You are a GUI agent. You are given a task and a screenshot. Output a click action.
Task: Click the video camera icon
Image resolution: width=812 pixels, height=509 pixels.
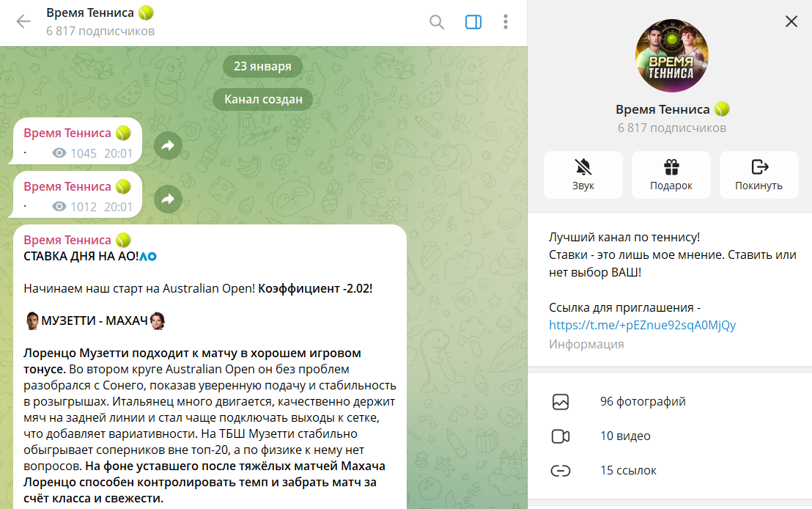click(x=561, y=436)
